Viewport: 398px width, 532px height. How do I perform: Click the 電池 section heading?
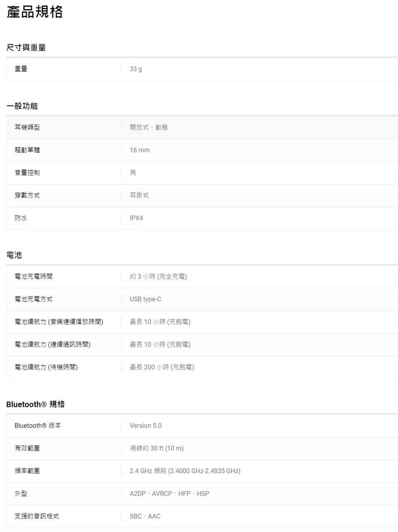(x=14, y=255)
